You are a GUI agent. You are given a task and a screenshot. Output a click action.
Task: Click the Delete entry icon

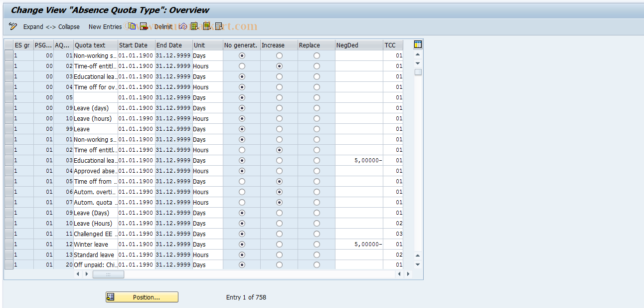click(x=144, y=26)
